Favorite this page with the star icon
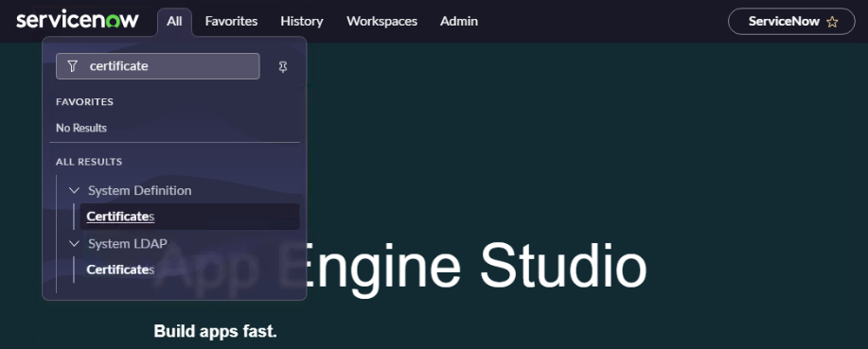Screen dimensions: 868x349 (832, 22)
